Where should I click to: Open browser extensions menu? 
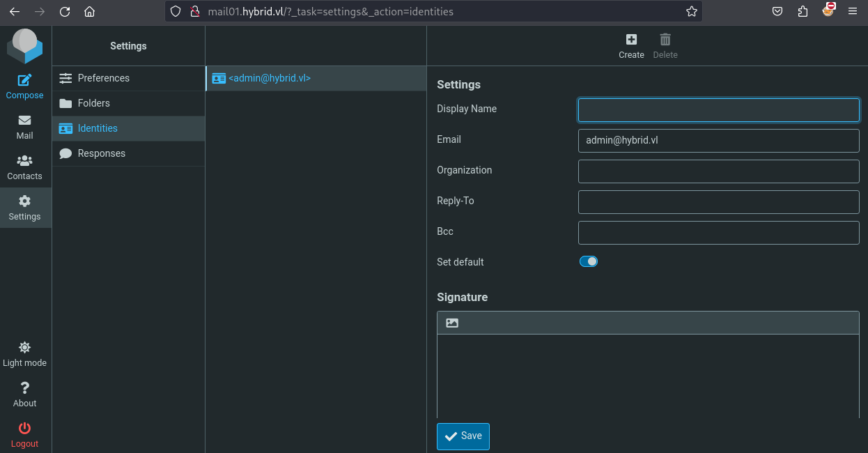803,12
